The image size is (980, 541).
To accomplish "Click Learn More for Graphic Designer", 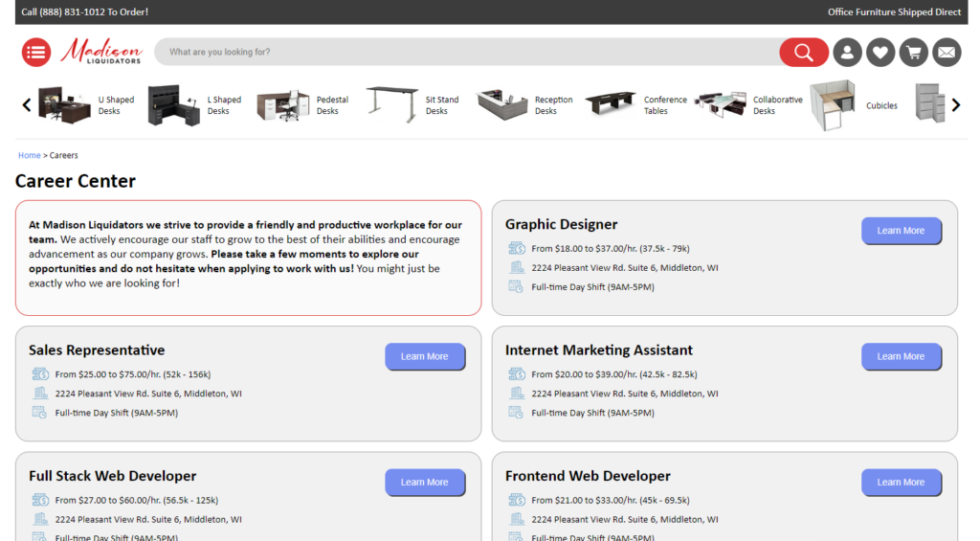I will tap(901, 231).
